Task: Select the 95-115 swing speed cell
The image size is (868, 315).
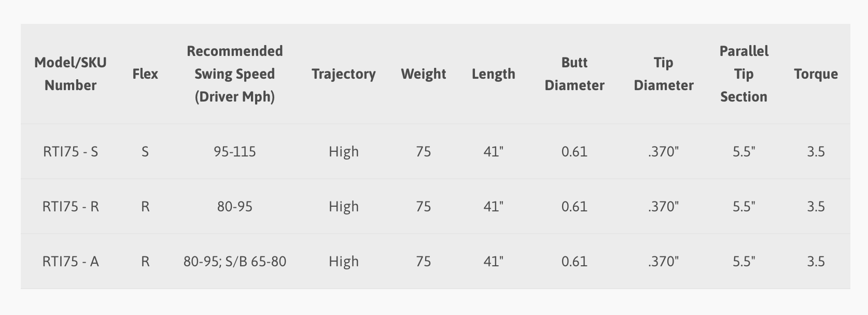Action: [x=235, y=151]
